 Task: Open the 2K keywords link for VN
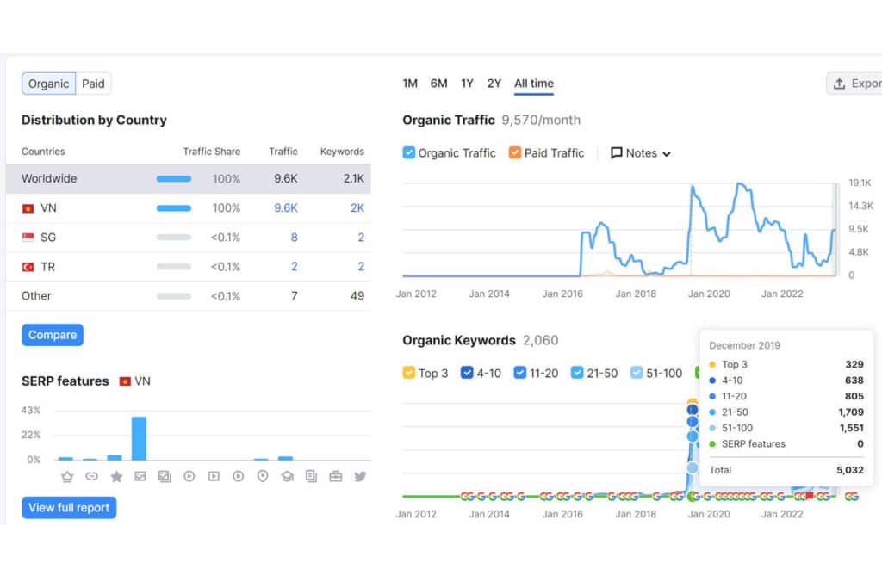pyautogui.click(x=357, y=208)
